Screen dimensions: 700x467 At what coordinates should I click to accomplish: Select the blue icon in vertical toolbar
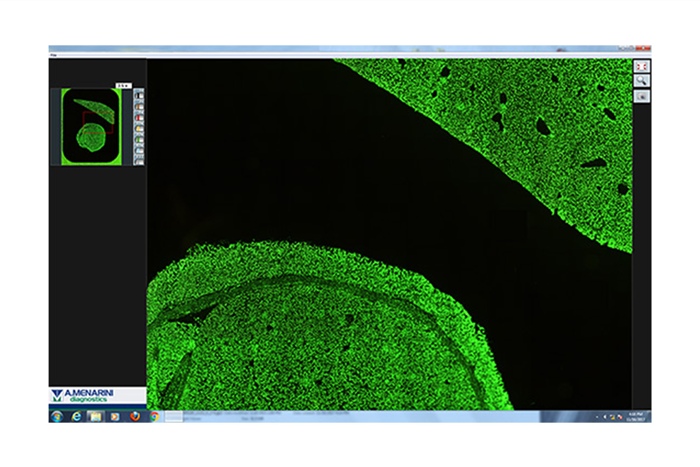[139, 149]
